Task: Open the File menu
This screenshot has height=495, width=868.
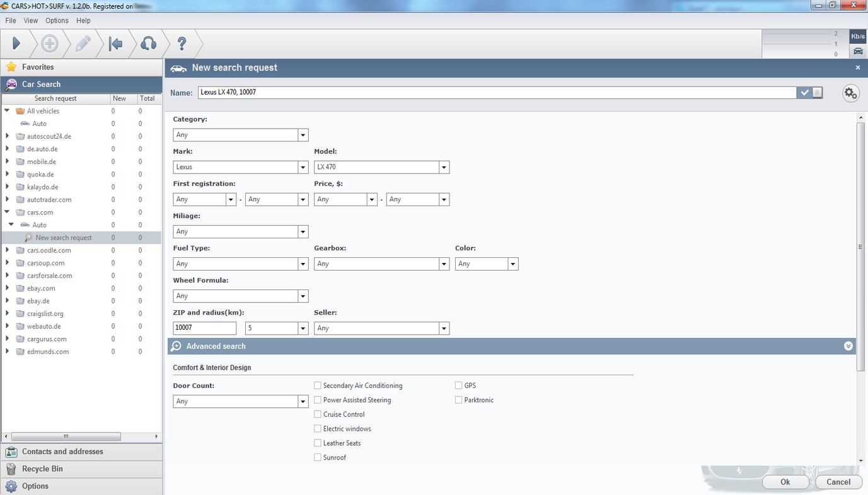Action: (11, 21)
